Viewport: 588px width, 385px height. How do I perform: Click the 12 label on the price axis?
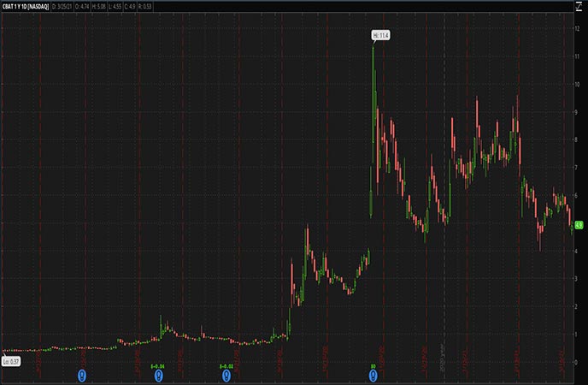coord(578,29)
